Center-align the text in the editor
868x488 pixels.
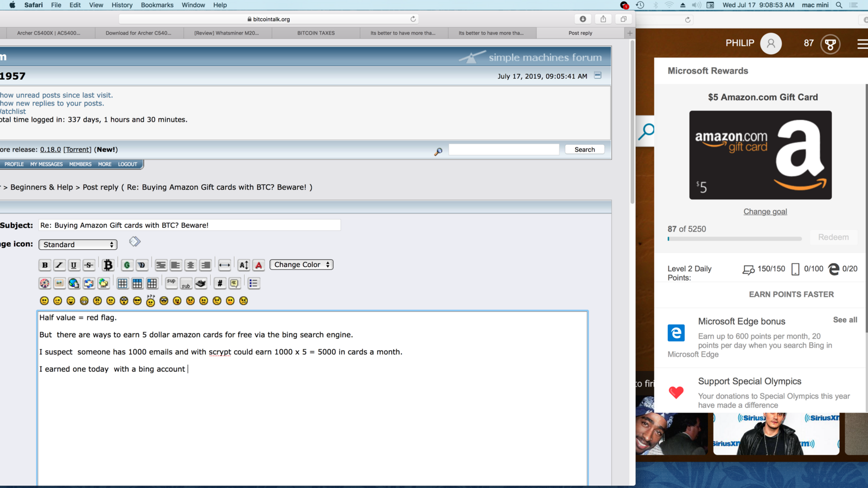pos(190,265)
